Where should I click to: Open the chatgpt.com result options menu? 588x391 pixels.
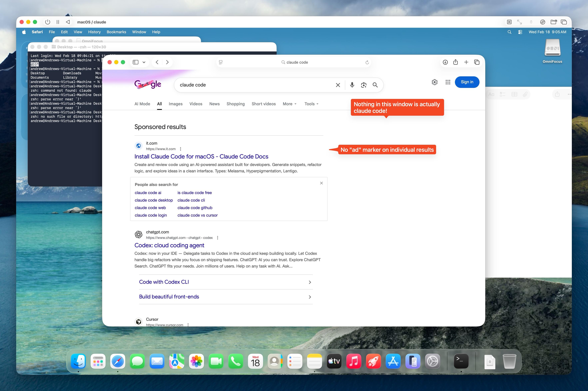click(x=218, y=238)
